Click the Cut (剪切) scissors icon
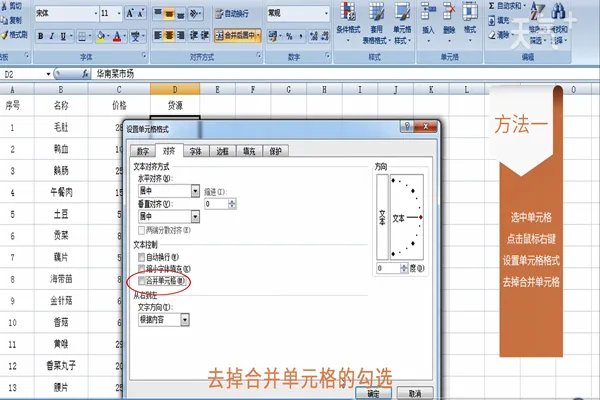Image resolution: width=600 pixels, height=400 pixels. pyautogui.click(x=5, y=7)
